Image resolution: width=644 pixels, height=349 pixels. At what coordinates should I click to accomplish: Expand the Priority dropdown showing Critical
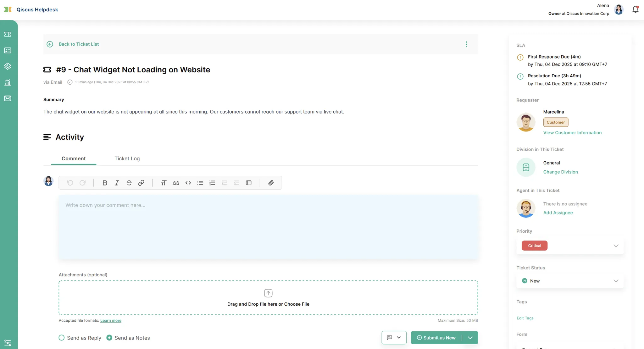(616, 246)
